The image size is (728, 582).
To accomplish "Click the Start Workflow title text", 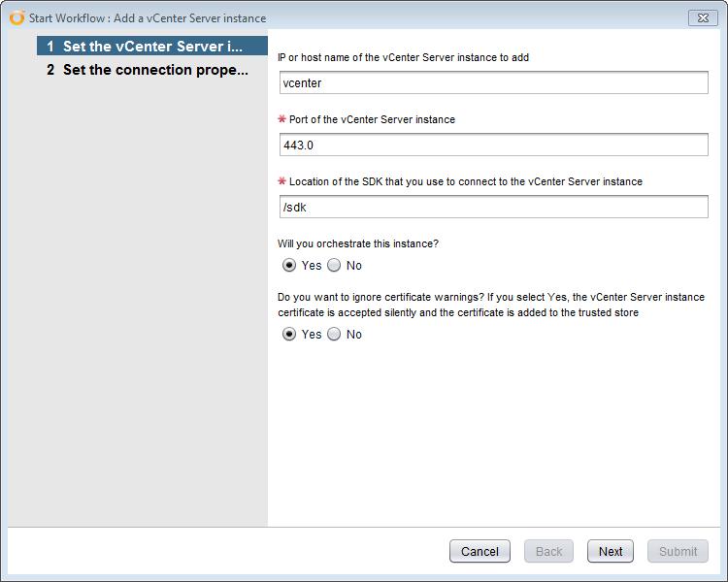I will tap(148, 18).
